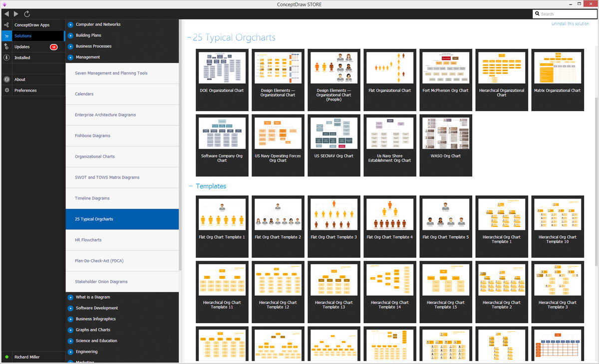Open Hierarchical Organizational Chart sample
Screen dimensions: 599x364
coord(502,80)
